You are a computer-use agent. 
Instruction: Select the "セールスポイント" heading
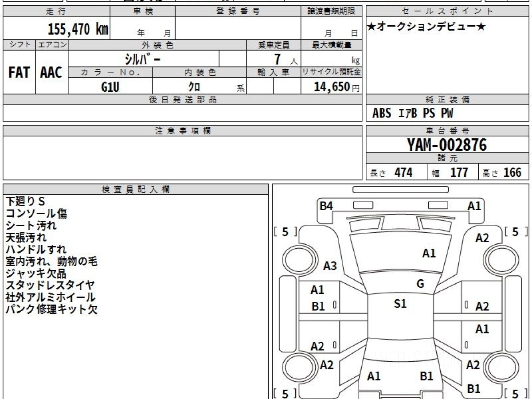pos(447,12)
